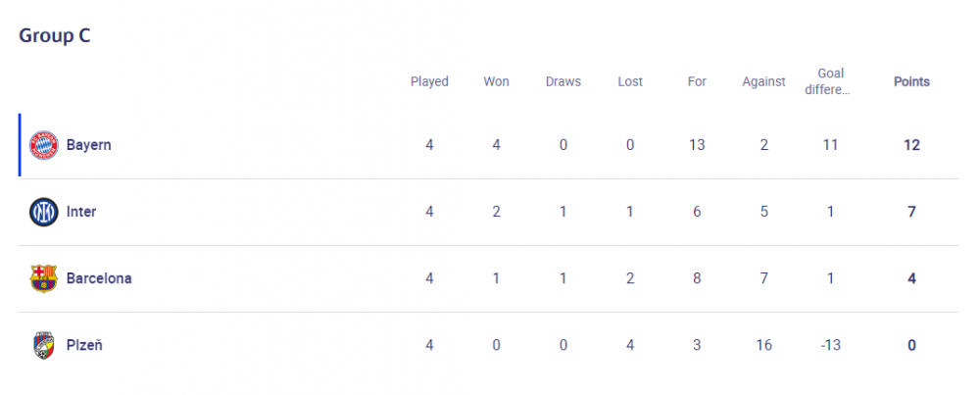Click the FC Barcelona club crest
980x395 pixels.
pyautogui.click(x=44, y=278)
